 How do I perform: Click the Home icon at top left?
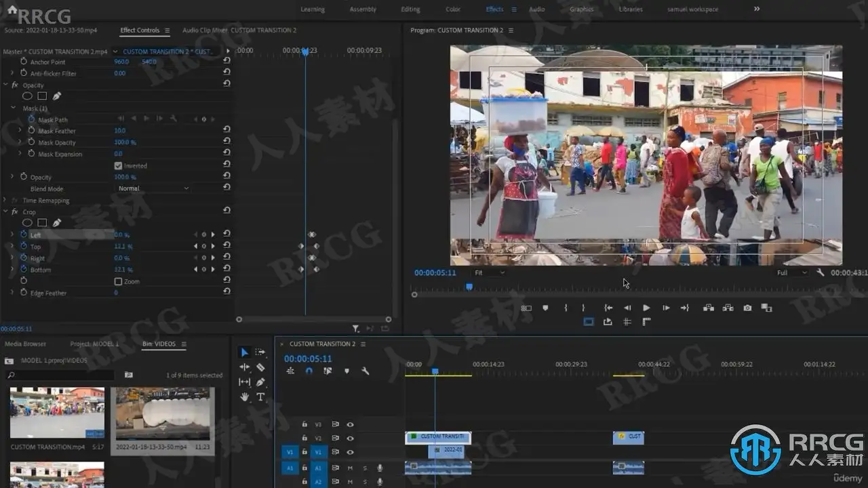12,9
